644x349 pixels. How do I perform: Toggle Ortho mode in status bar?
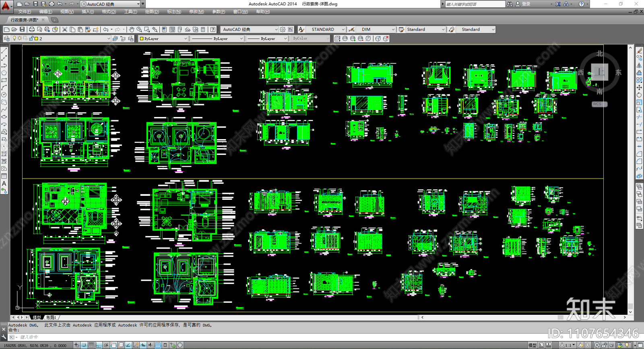[x=99, y=345]
